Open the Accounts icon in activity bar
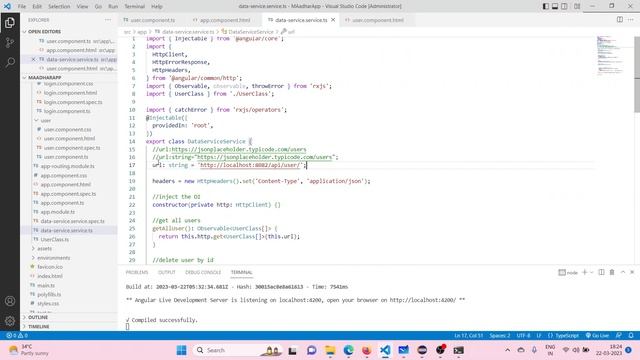 10,301
